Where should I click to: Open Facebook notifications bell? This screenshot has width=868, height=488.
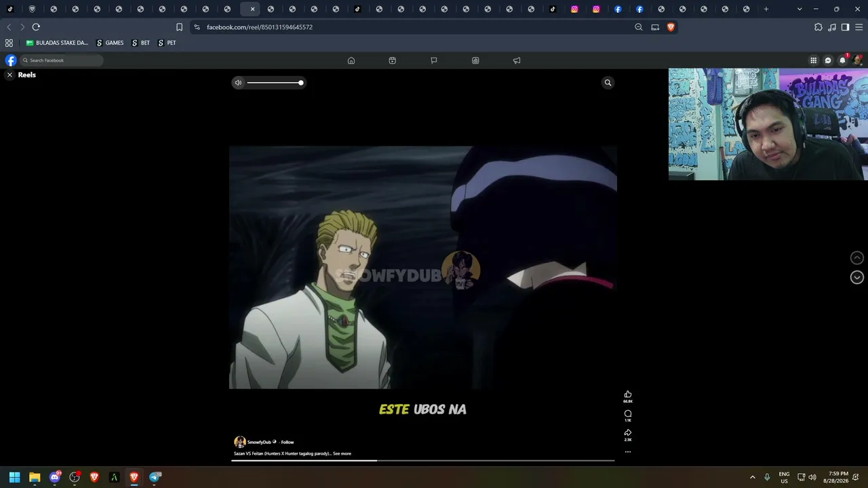(843, 60)
